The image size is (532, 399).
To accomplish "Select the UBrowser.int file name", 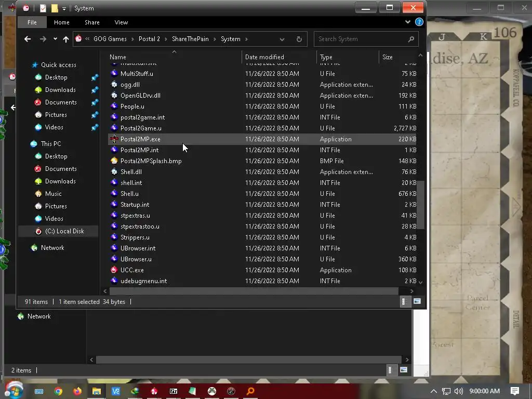I will [138, 248].
